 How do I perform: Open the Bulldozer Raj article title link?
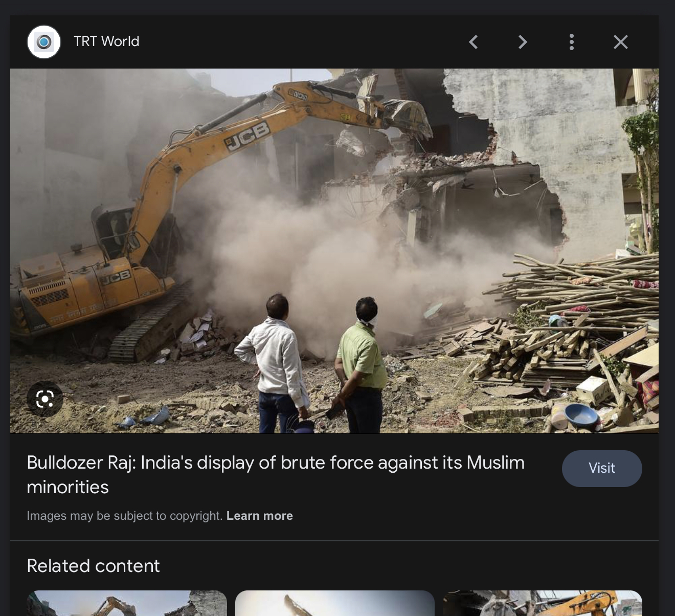point(276,475)
